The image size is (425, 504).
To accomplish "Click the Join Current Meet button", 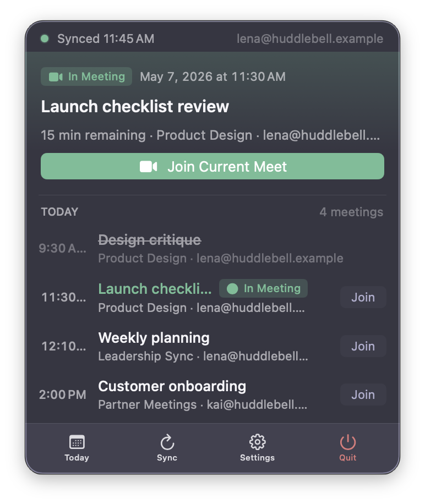I will coord(212,166).
